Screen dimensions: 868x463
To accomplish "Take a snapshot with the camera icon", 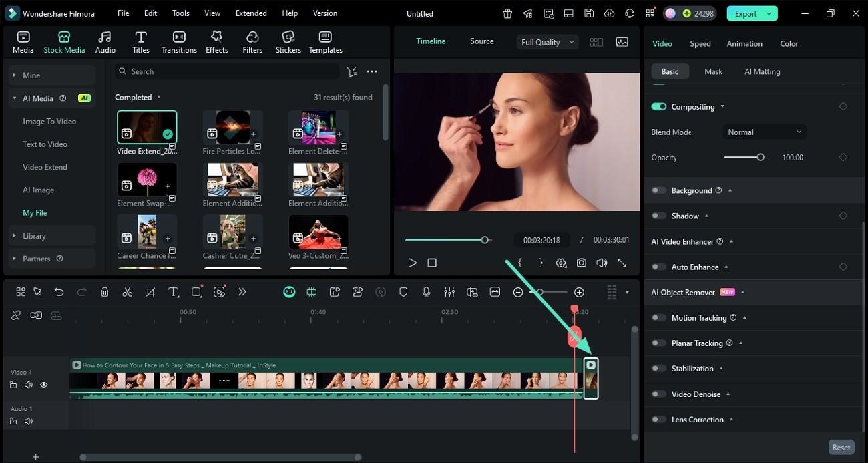I will [x=581, y=263].
